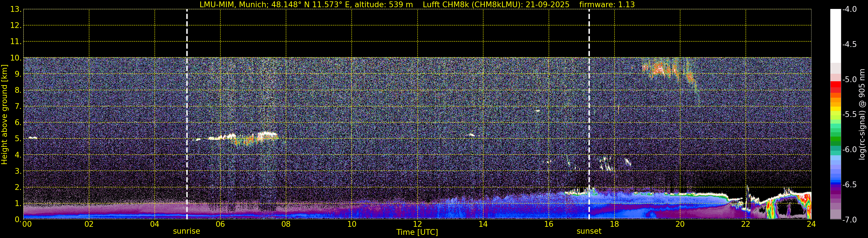
Task: Click the height-axis tick label "3."
Action: [x=18, y=171]
